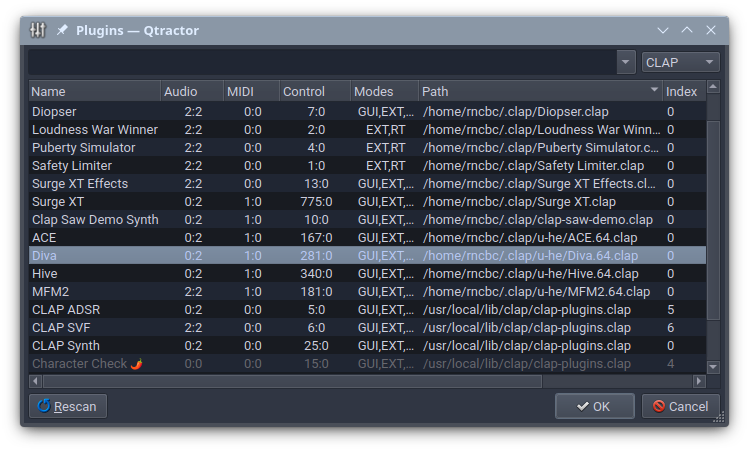Click the vertical scrollbar handle of list

713,220
